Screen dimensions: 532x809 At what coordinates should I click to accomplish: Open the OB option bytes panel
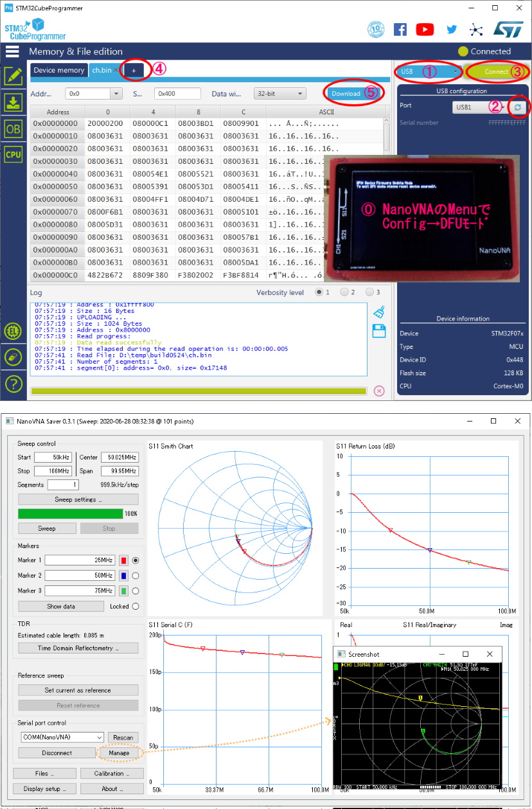click(x=13, y=129)
